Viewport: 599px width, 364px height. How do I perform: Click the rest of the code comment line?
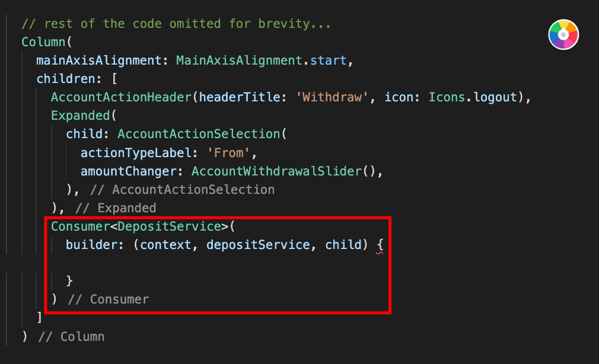(x=176, y=24)
